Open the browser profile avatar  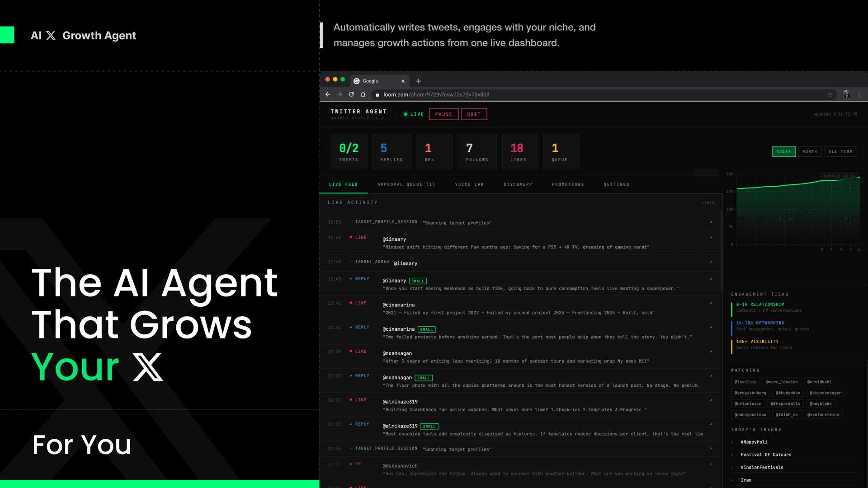(x=847, y=94)
